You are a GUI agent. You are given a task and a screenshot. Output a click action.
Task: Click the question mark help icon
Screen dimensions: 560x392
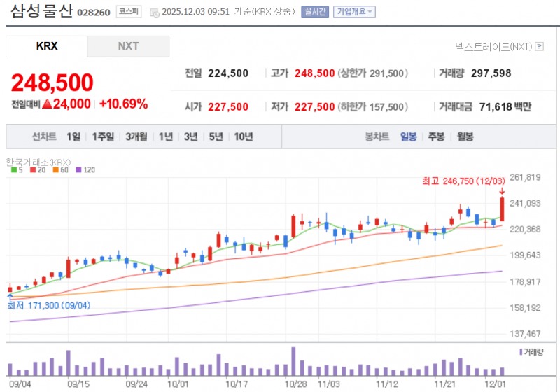point(540,46)
